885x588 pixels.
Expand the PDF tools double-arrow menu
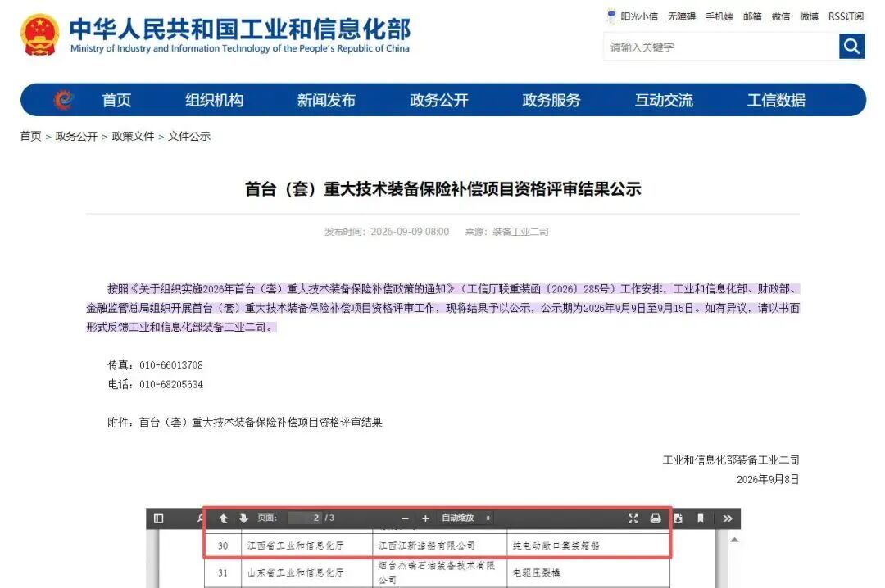click(x=728, y=518)
